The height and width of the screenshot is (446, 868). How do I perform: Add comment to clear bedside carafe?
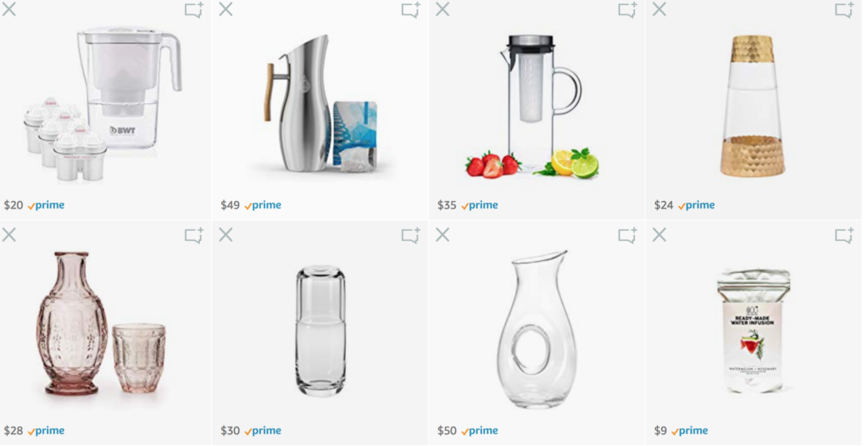tap(411, 236)
